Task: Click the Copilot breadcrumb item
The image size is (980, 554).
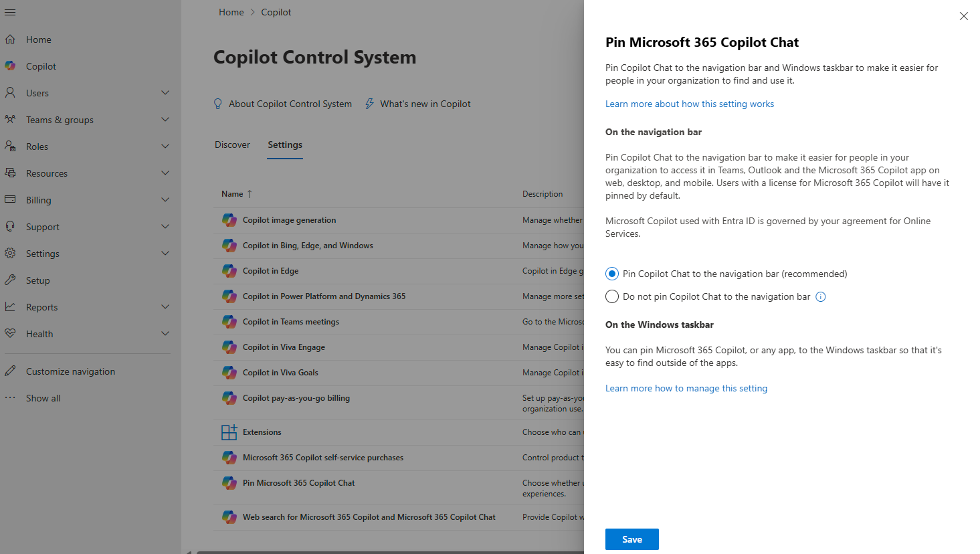Action: click(276, 12)
